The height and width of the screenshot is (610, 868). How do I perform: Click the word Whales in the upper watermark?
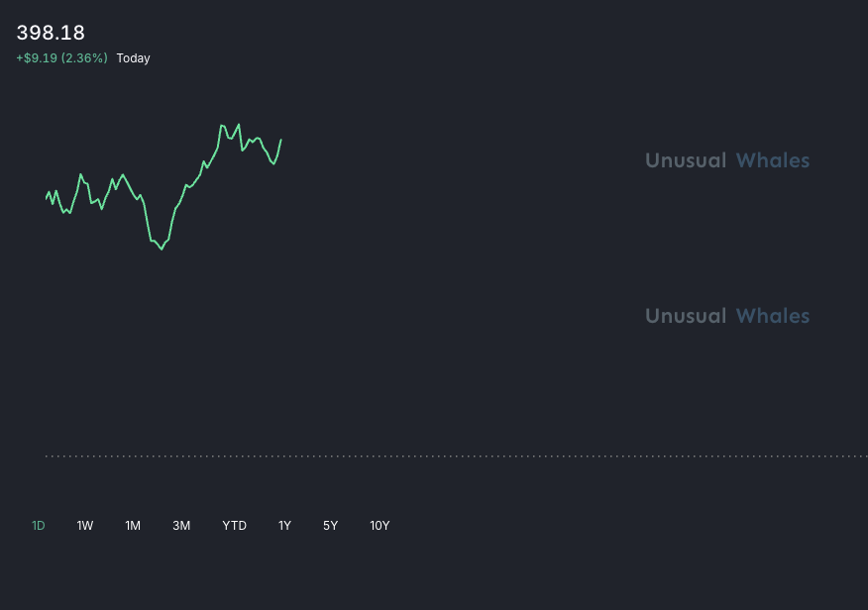tap(772, 160)
